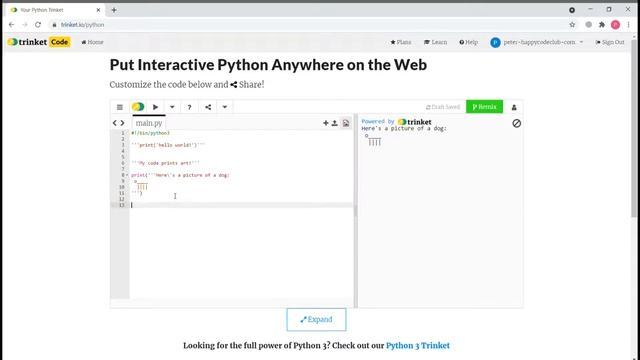The width and height of the screenshot is (640, 360).
Task: Open the trinket hamburger menu
Action: coord(120,107)
